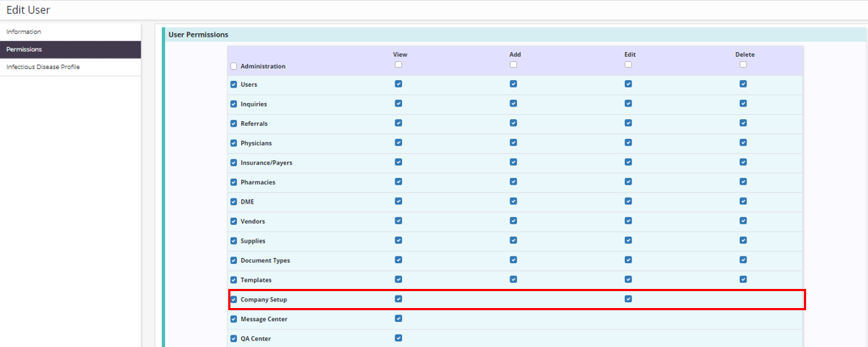Uncheck the Users row checkbox
The width and height of the screenshot is (868, 347).
(x=234, y=85)
